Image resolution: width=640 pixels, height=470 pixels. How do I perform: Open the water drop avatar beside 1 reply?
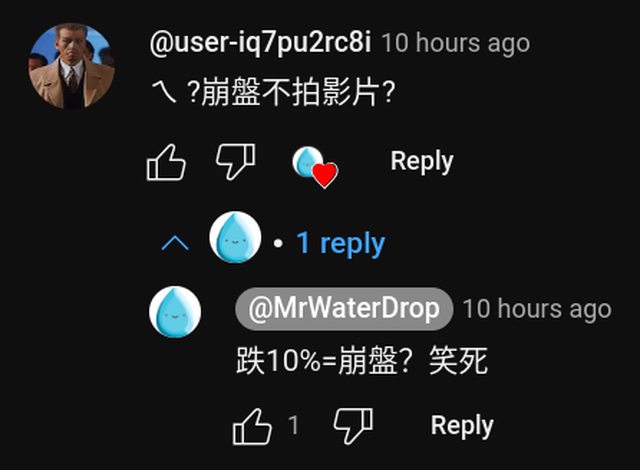pyautogui.click(x=235, y=237)
